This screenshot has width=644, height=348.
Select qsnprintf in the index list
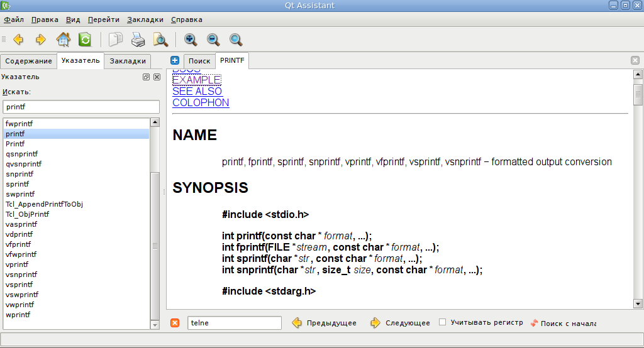pyautogui.click(x=76, y=154)
